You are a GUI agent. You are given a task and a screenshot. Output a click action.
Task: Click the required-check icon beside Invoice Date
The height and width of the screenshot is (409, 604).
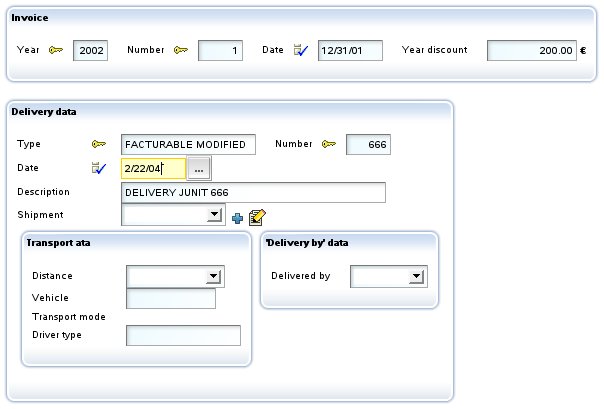[301, 50]
